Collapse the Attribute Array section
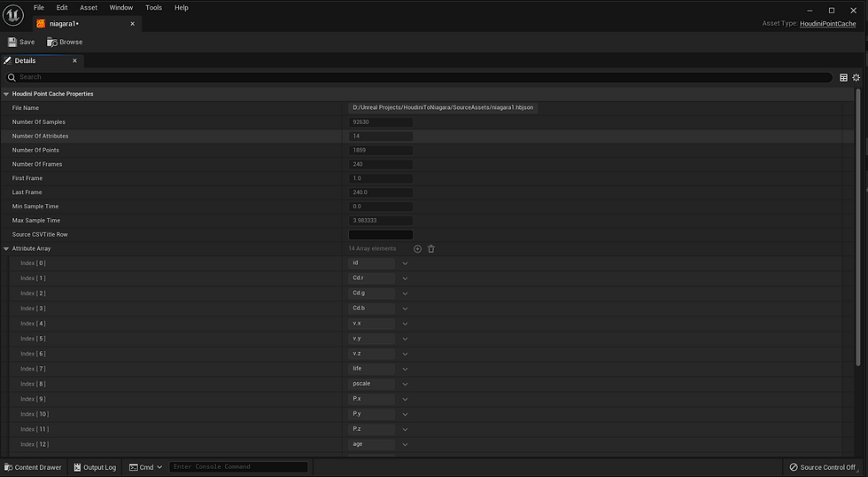The image size is (868, 477). point(6,249)
